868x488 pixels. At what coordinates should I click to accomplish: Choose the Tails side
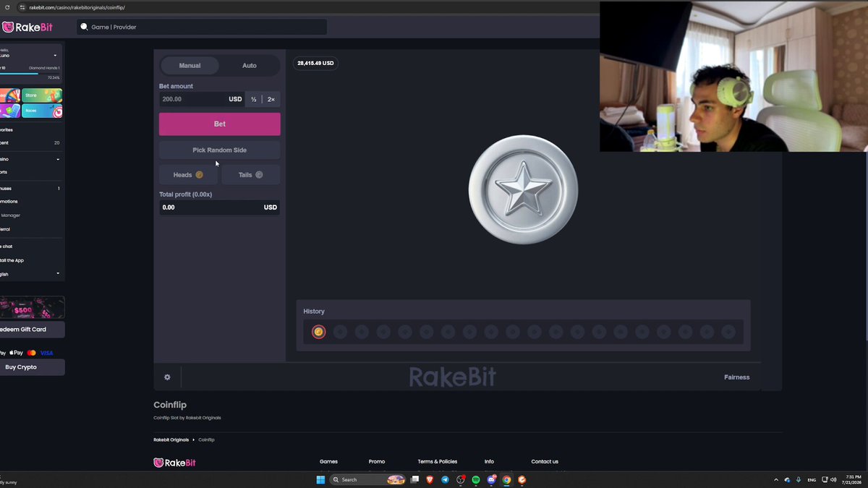250,175
